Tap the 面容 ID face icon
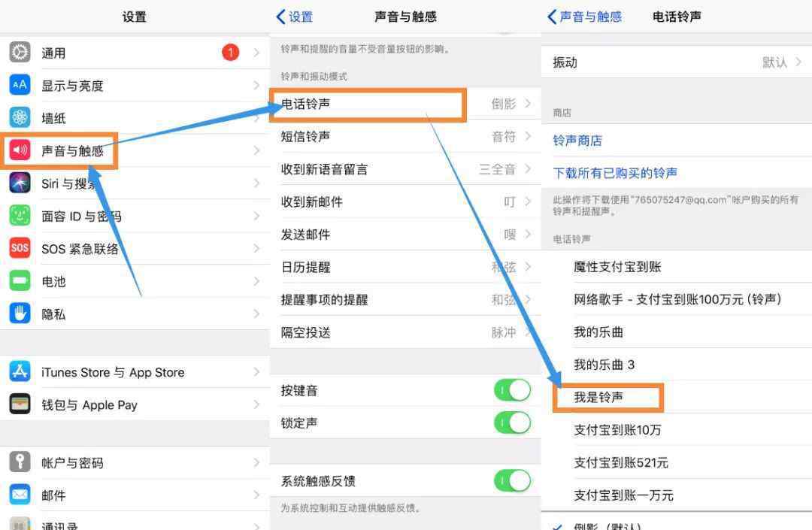The width and height of the screenshot is (812, 530). (20, 215)
